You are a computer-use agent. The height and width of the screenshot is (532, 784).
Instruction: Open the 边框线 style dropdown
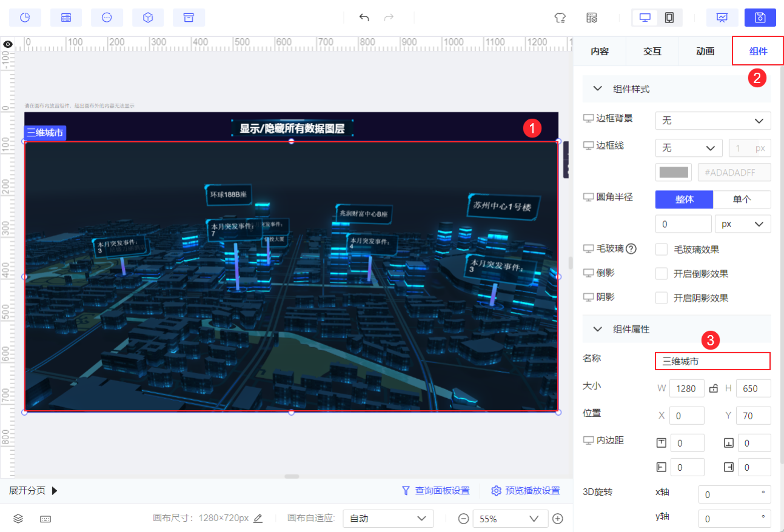[689, 148]
